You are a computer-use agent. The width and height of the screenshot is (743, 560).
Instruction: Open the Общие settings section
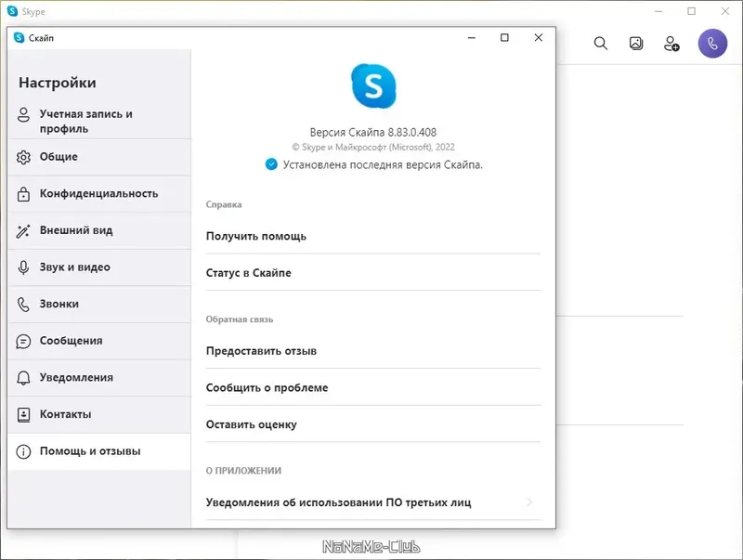(x=99, y=157)
